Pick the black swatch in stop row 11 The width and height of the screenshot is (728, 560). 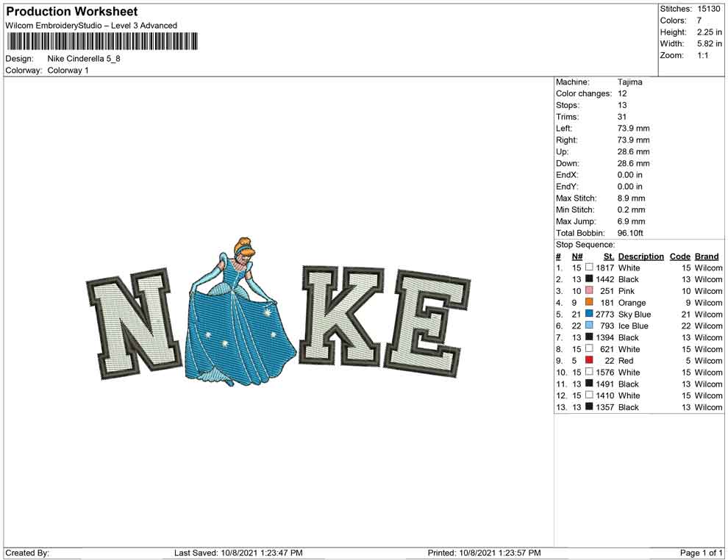(589, 383)
